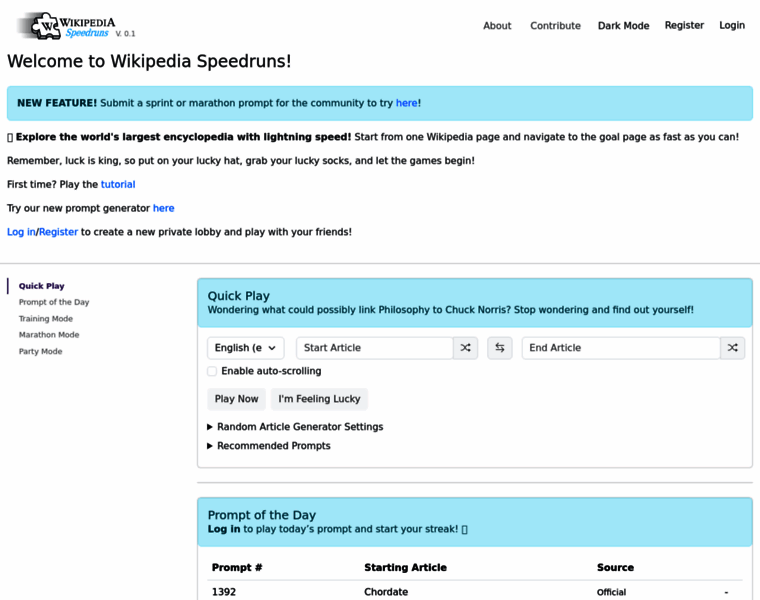Expand Random Article Generator Settings
The height and width of the screenshot is (600, 760).
(x=299, y=427)
